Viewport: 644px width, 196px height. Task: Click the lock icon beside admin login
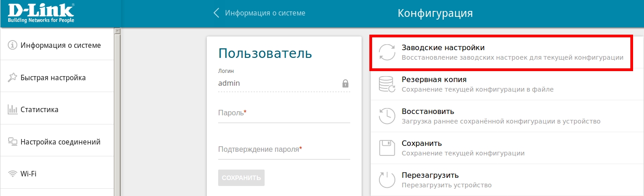[x=345, y=83]
